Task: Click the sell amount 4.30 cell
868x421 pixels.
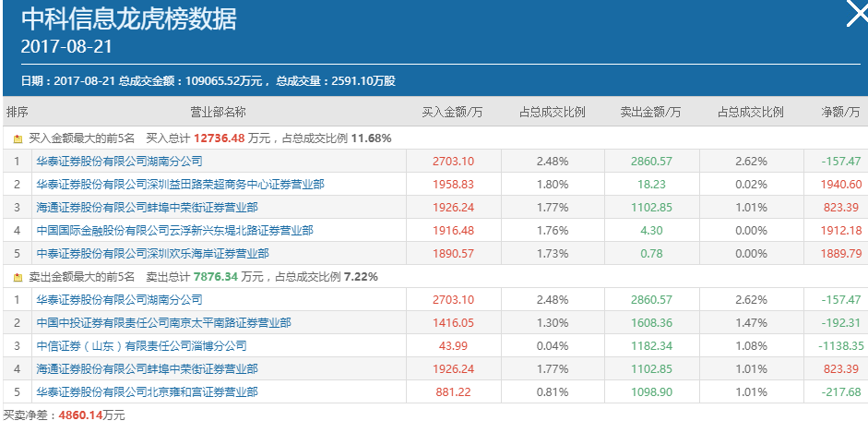Action: (651, 231)
